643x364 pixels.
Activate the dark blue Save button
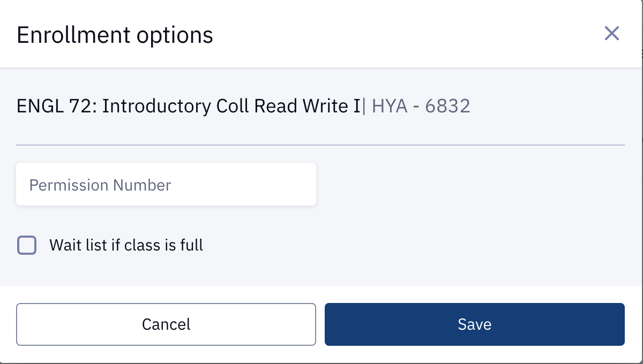tap(475, 324)
